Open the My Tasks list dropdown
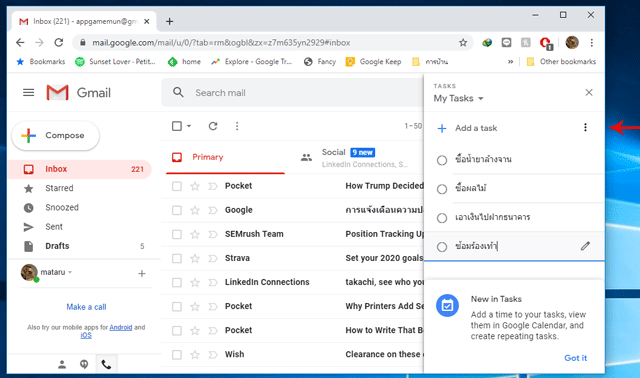The width and height of the screenshot is (640, 378). coord(458,98)
